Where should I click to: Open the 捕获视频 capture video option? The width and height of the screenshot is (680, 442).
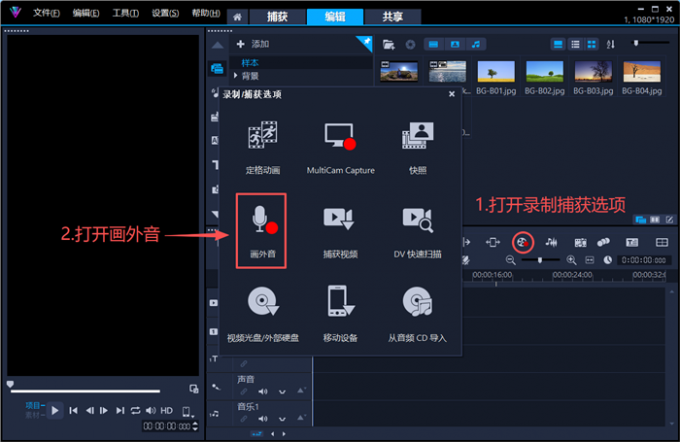point(340,232)
